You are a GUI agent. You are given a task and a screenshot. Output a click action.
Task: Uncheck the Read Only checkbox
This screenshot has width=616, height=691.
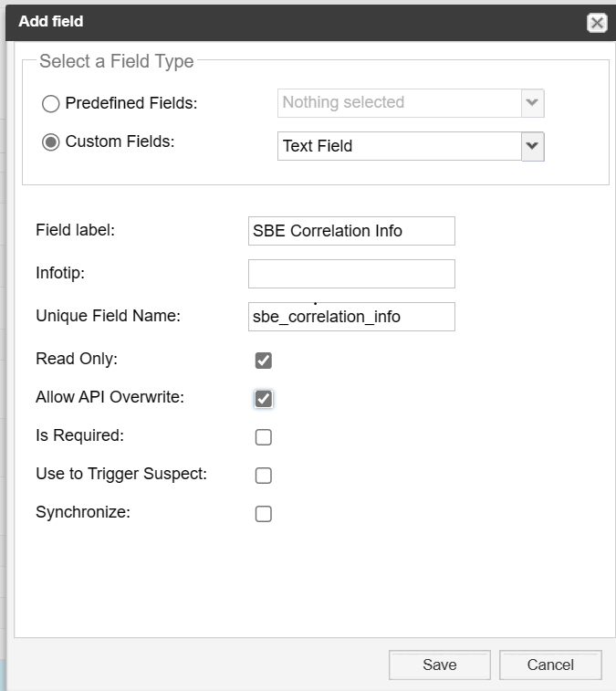[x=264, y=361]
